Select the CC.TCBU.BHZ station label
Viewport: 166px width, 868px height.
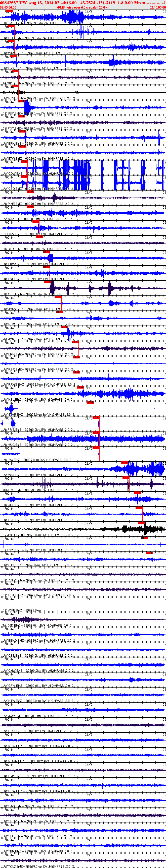click(x=38, y=595)
